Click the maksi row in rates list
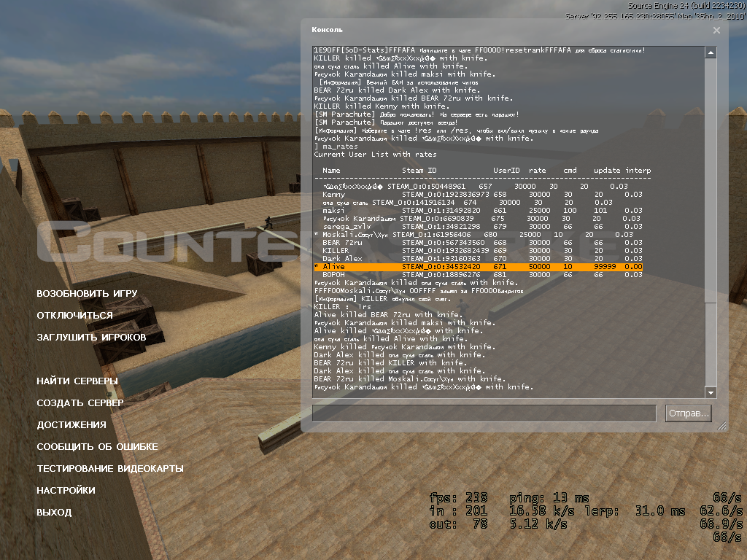The width and height of the screenshot is (747, 560). (482, 211)
